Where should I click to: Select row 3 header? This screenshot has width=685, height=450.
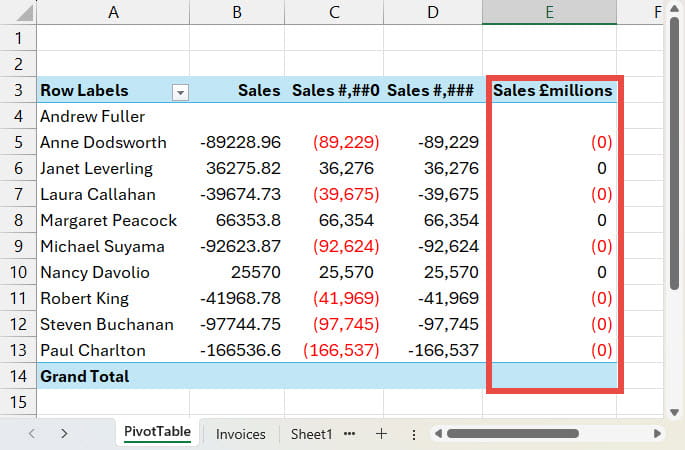pyautogui.click(x=18, y=90)
